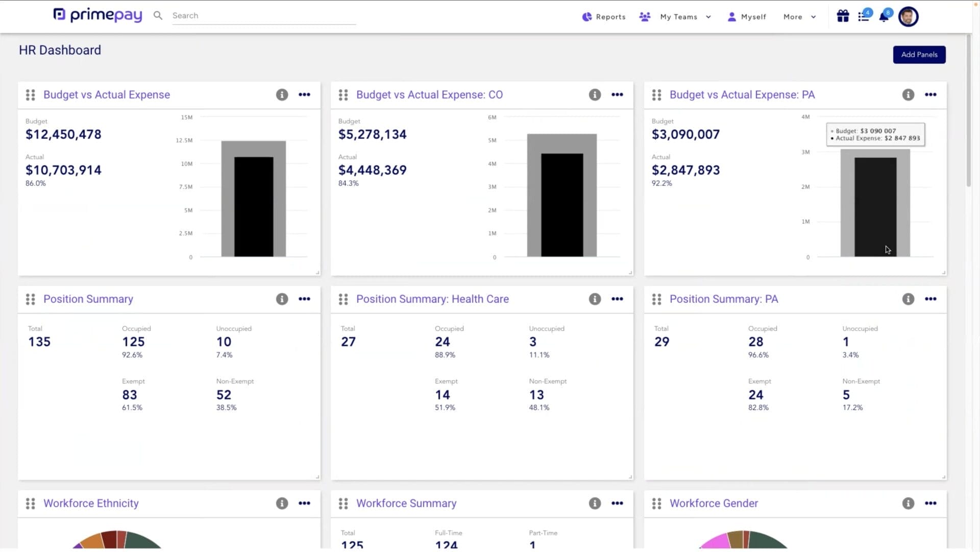Grab drag handle of Position Summary: Health Care
980x552 pixels.
[344, 299]
